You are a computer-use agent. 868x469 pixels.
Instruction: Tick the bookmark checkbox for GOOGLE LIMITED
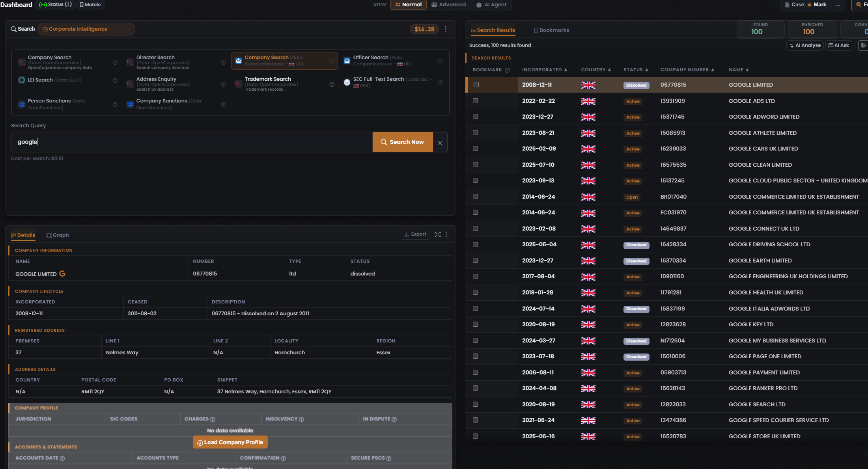click(476, 85)
